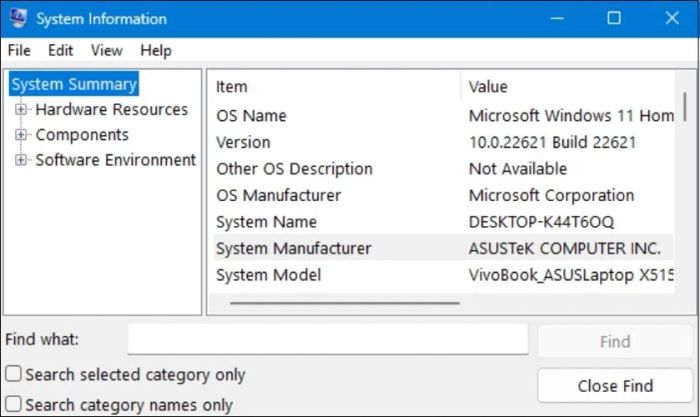This screenshot has width=700, height=417.
Task: Open the View menu
Action: point(107,50)
